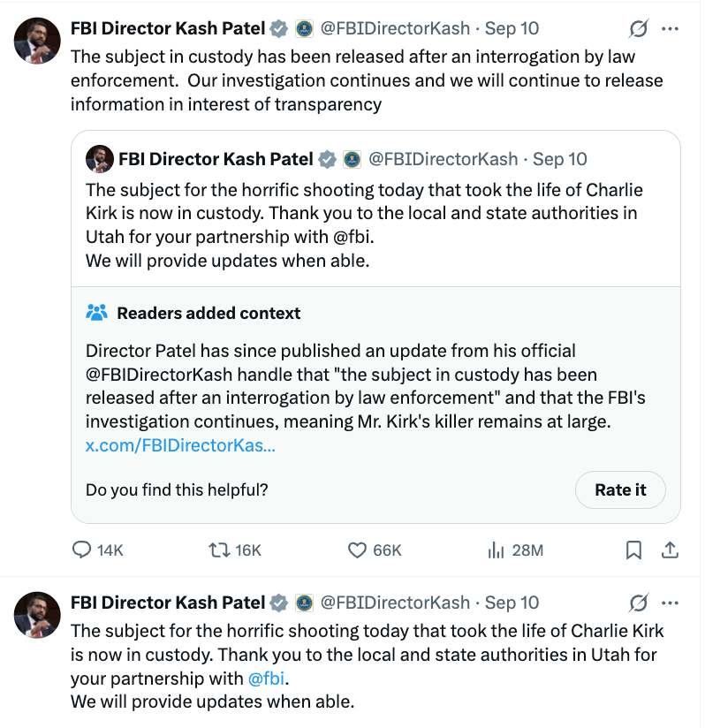Click the Rate it button

[620, 489]
